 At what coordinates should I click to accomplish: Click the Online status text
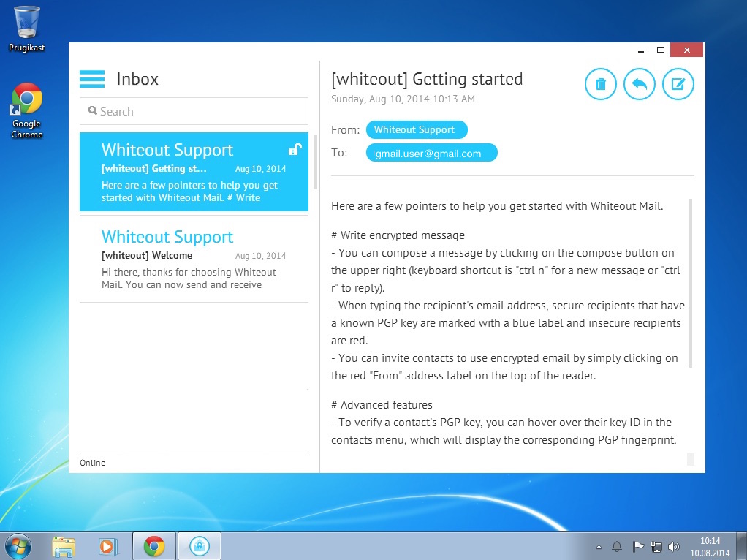[x=92, y=462]
